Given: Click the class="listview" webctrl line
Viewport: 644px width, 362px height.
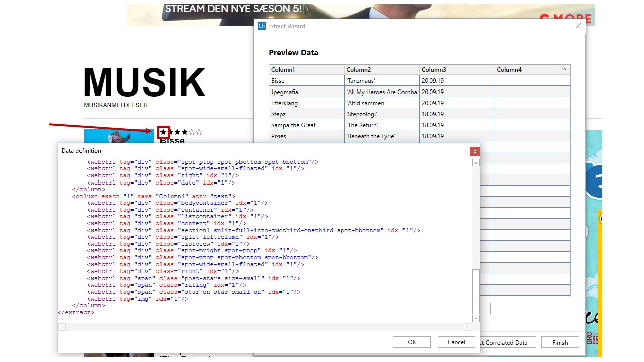Looking at the screenshot, I should tap(168, 244).
